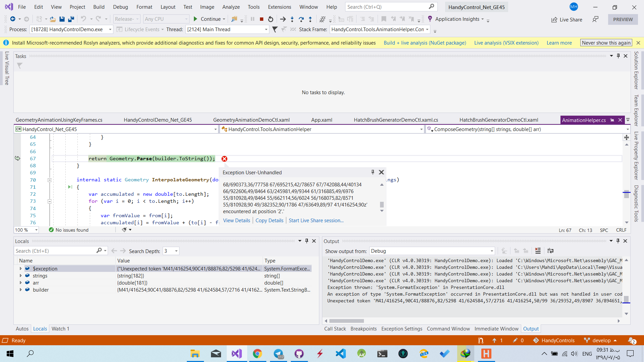Click the Undo icon in toolbar
This screenshot has width=644, height=362.
pos(84,19)
